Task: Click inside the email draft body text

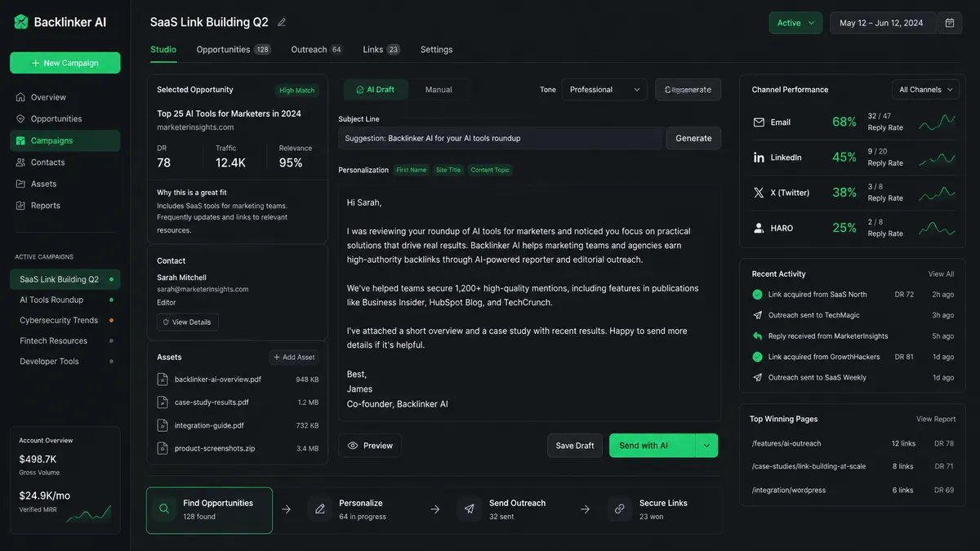Action: (529, 303)
